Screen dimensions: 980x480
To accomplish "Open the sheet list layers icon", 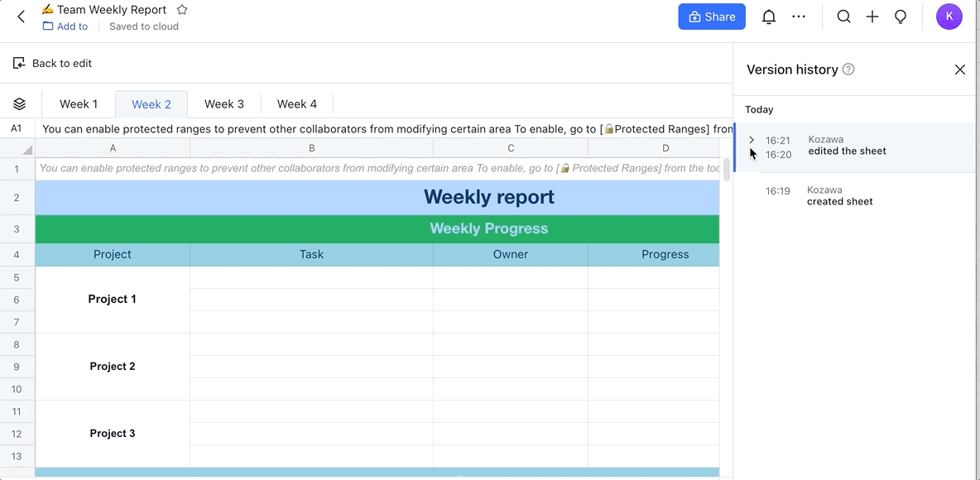I will click(20, 104).
